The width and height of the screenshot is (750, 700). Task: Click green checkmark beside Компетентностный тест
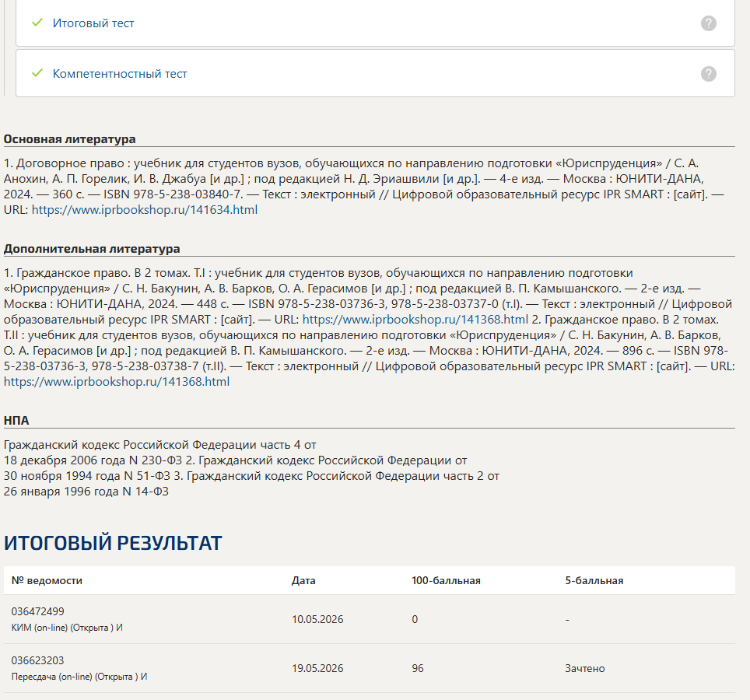coord(37,73)
